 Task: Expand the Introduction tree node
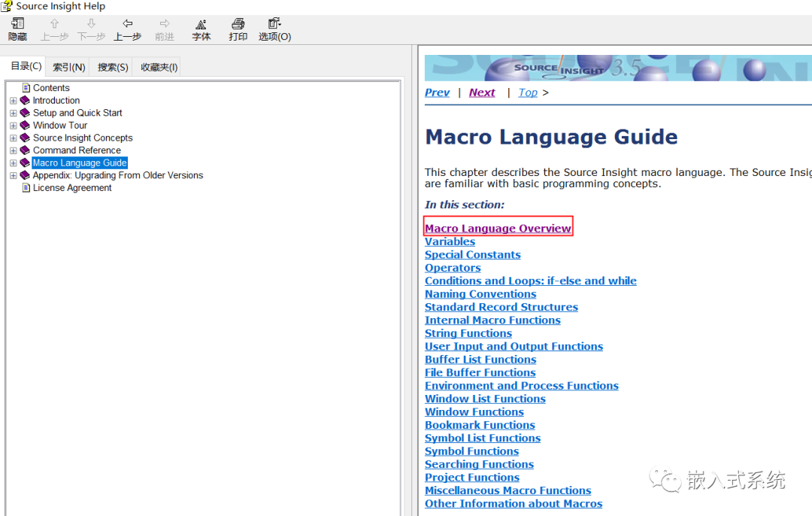click(14, 101)
